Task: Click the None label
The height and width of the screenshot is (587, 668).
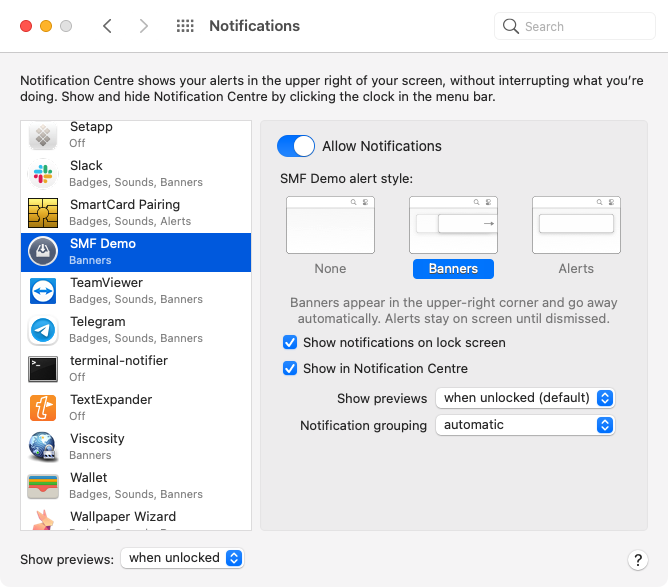Action: 331,269
